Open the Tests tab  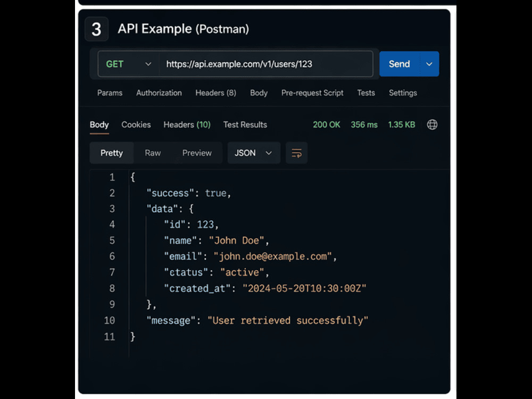(x=366, y=93)
